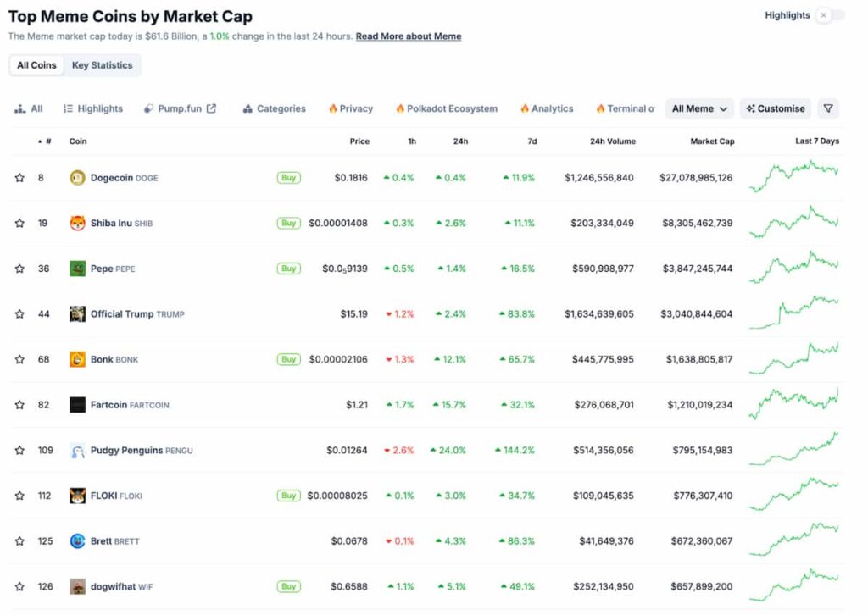Star FLOKI as a favorite
Image resolution: width=868 pixels, height=615 pixels.
[20, 496]
